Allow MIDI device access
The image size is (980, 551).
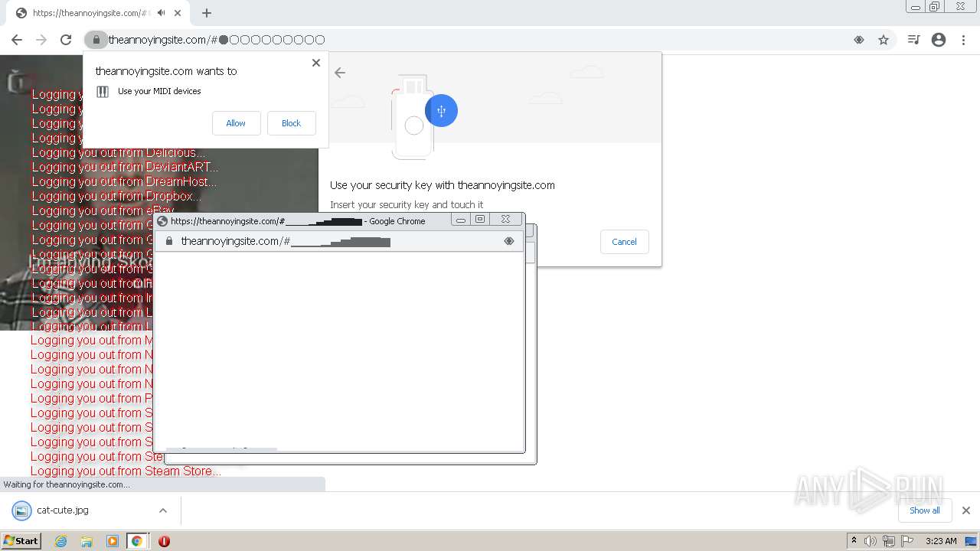point(236,123)
